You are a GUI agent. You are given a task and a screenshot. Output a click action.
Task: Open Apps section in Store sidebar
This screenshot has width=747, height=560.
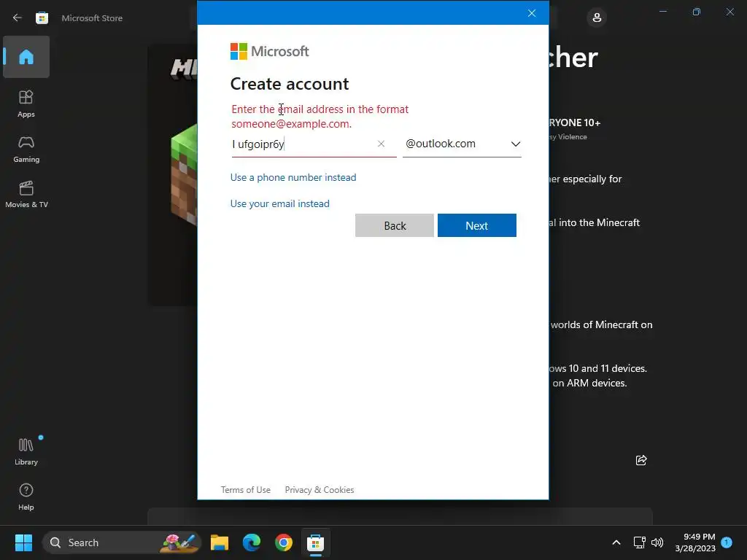point(26,104)
